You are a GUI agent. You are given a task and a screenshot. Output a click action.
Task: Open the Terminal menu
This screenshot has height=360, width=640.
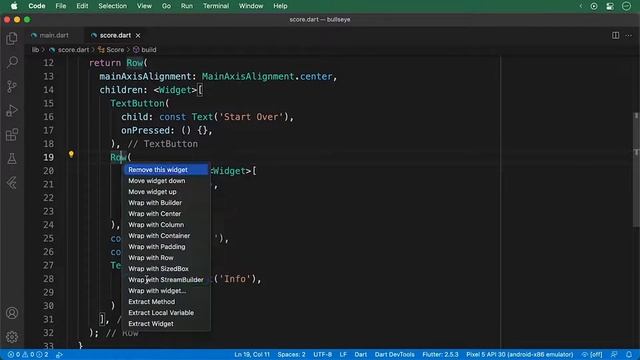click(x=216, y=6)
